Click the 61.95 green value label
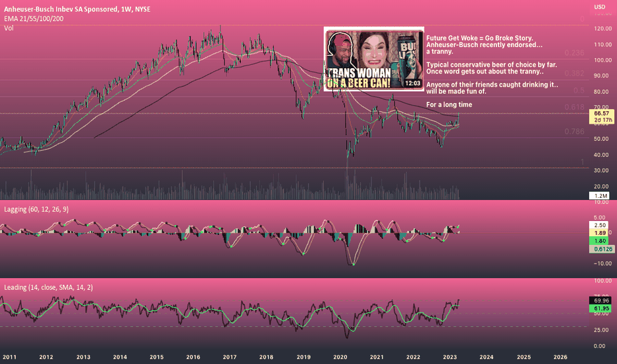Image resolution: width=617 pixels, height=364 pixels. [x=599, y=308]
